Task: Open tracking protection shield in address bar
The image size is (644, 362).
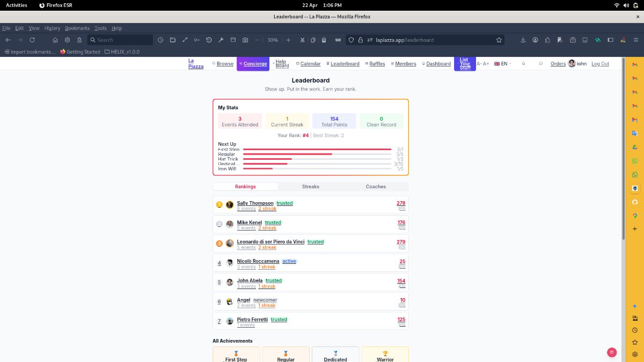Action: [x=352, y=40]
